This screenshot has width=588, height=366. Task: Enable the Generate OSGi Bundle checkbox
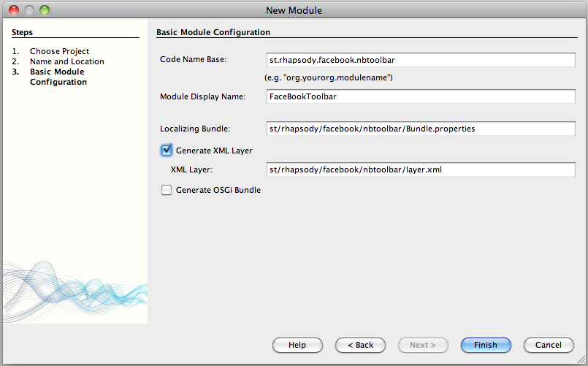[x=167, y=190]
